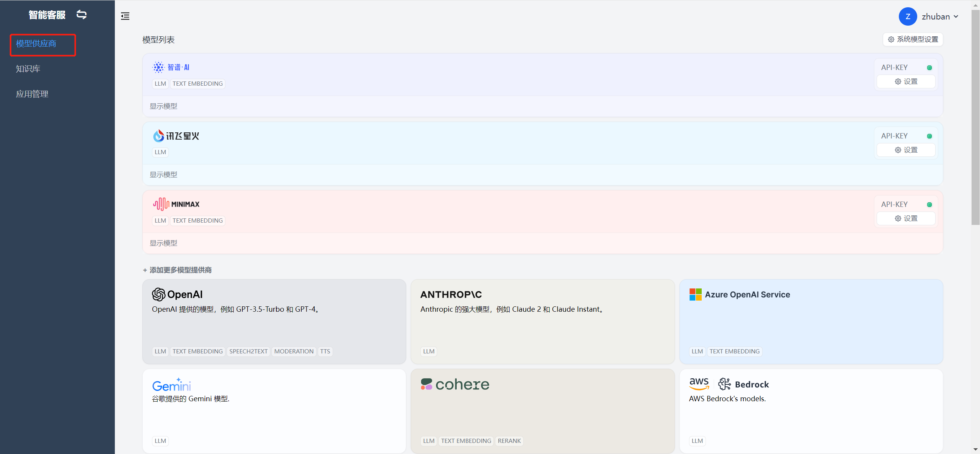Click AWS Bedrock's models description
Viewport: 980px width, 454px height.
(727, 399)
